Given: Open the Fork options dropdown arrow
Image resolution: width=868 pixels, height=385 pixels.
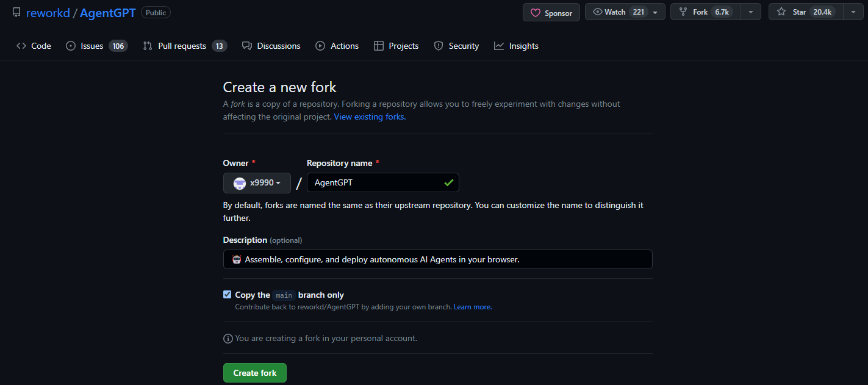Looking at the screenshot, I should [x=751, y=12].
